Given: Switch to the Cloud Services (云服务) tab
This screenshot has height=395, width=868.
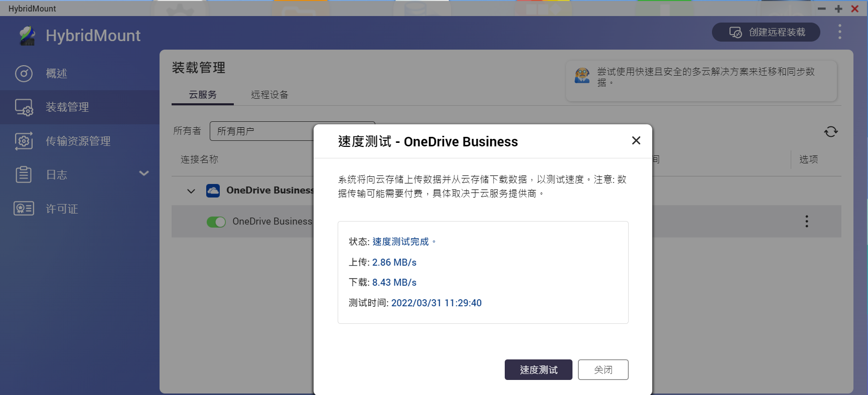Looking at the screenshot, I should pyautogui.click(x=203, y=95).
